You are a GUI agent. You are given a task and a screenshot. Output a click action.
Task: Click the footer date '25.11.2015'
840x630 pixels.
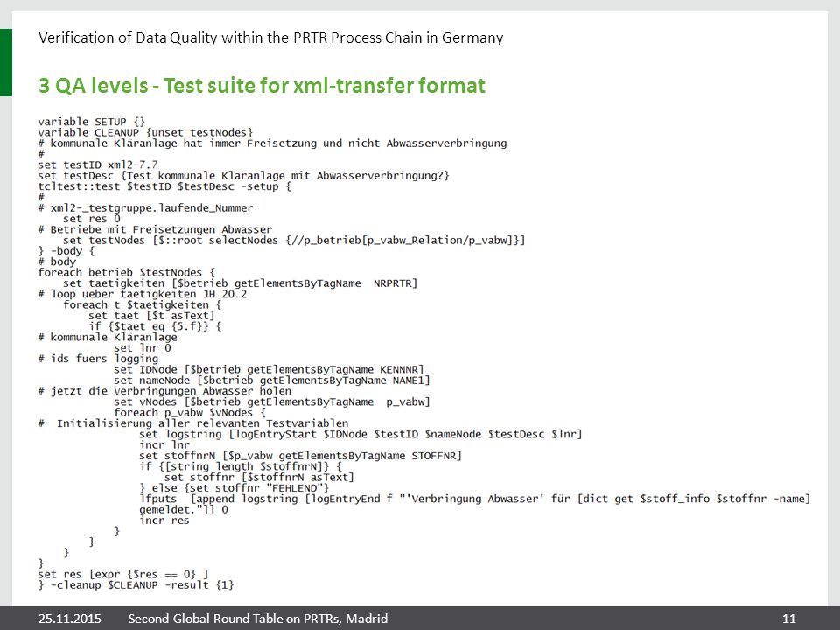coord(70,619)
